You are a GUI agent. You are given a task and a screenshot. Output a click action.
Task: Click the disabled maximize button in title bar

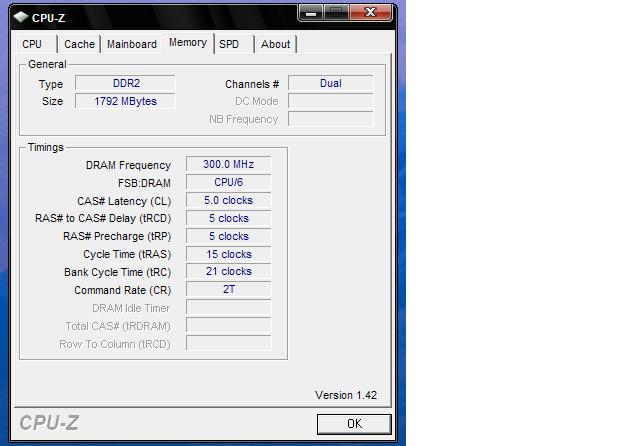point(336,12)
